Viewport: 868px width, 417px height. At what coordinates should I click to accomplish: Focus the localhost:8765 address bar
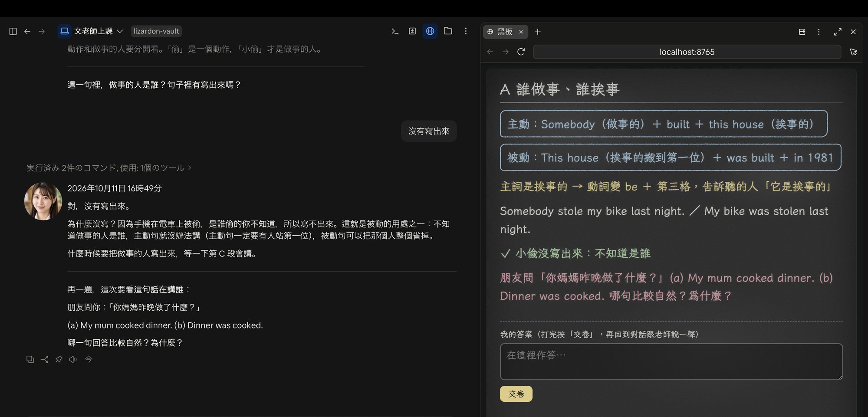(687, 52)
